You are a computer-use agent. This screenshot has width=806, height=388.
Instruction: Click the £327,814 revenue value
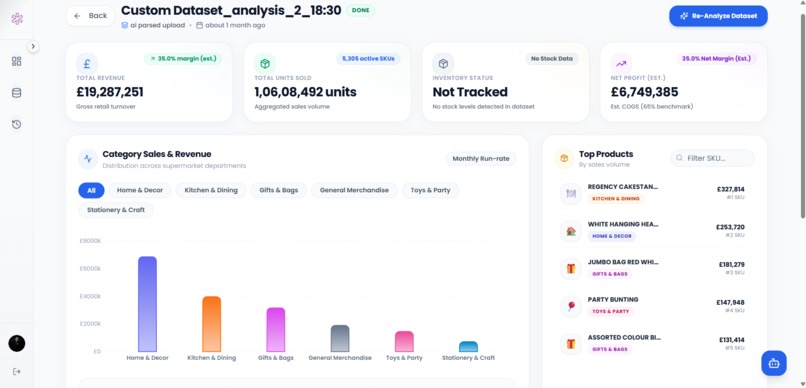coord(730,189)
